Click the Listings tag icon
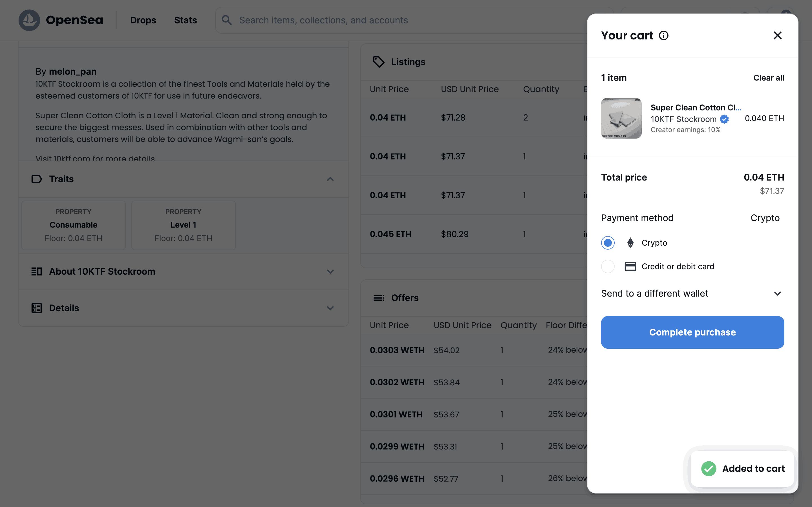This screenshot has width=812, height=507. pyautogui.click(x=379, y=62)
